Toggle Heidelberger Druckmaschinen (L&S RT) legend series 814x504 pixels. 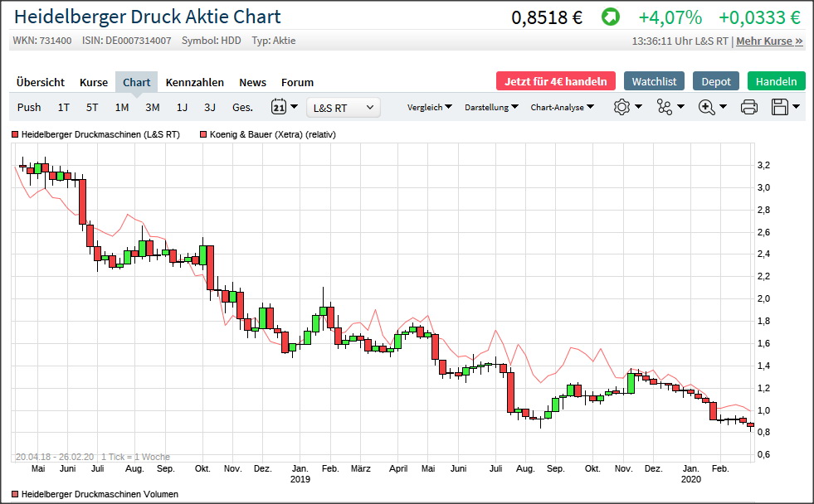coord(95,134)
